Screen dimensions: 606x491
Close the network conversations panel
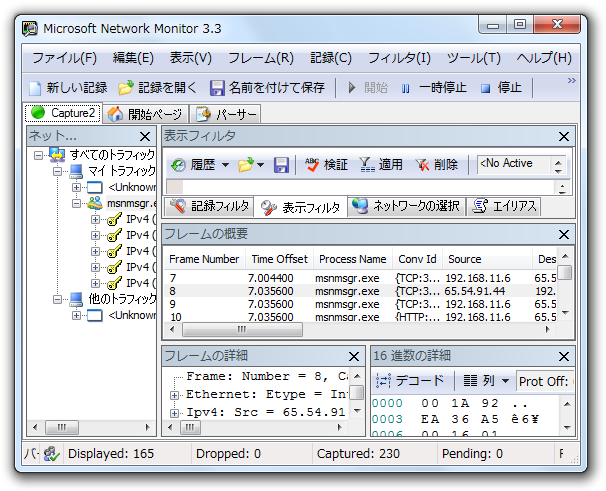click(x=145, y=136)
